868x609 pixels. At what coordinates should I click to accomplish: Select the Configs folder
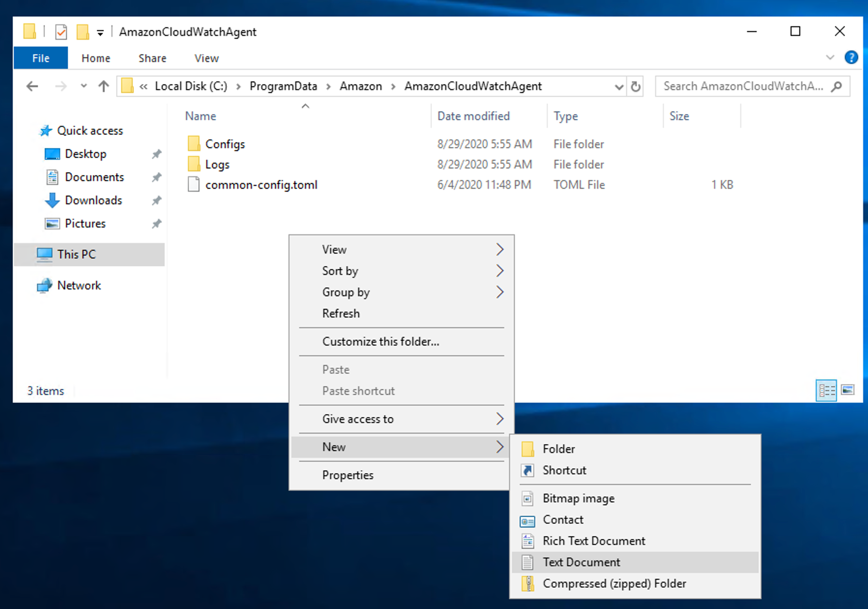(225, 144)
